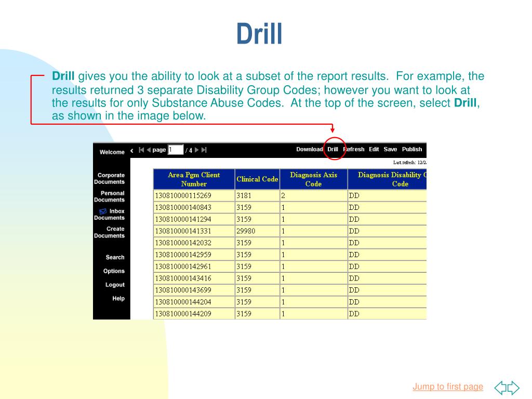Click client number 130810000142961
Viewport: 532px width, 399px height.
coord(183,267)
